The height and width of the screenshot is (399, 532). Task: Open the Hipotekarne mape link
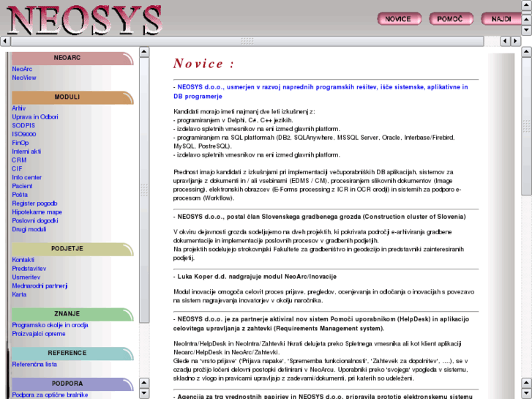[x=37, y=212]
